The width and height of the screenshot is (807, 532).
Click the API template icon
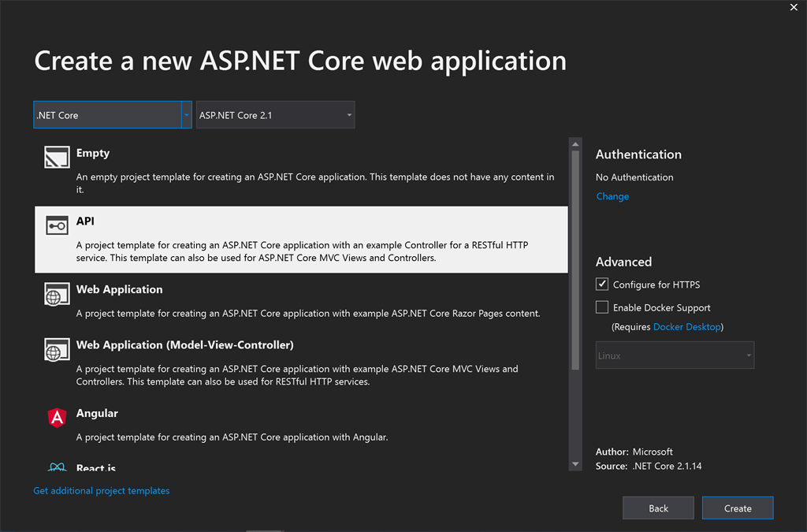tap(57, 226)
